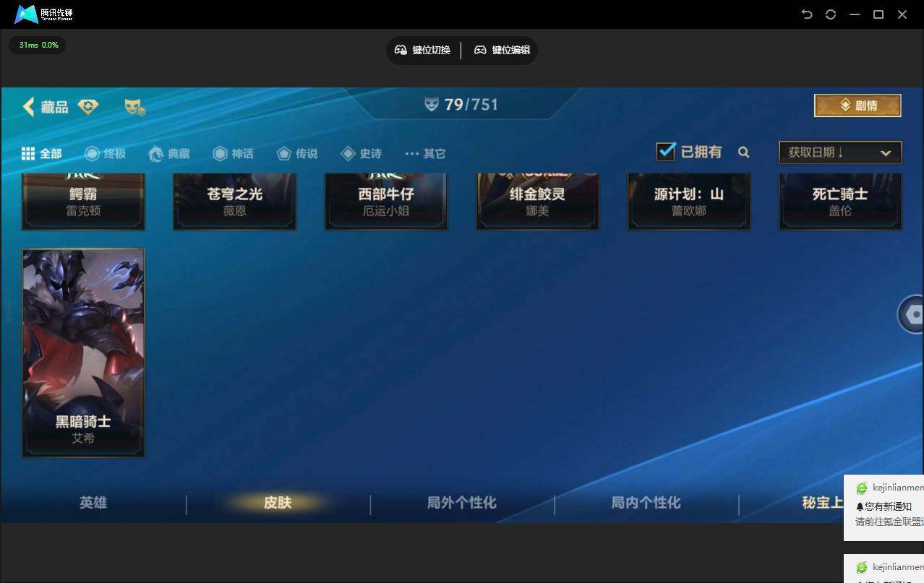924x583 pixels.
Task: Click the hexagon side panel handle
Action: 911,314
